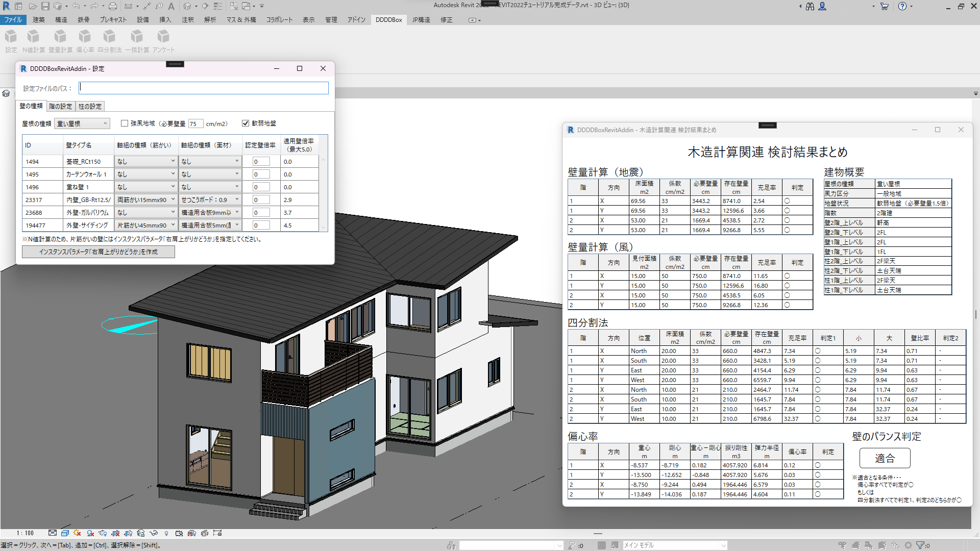Click the ViewCube home icon in viewport
The height and width of the screenshot is (551, 980).
6,93
